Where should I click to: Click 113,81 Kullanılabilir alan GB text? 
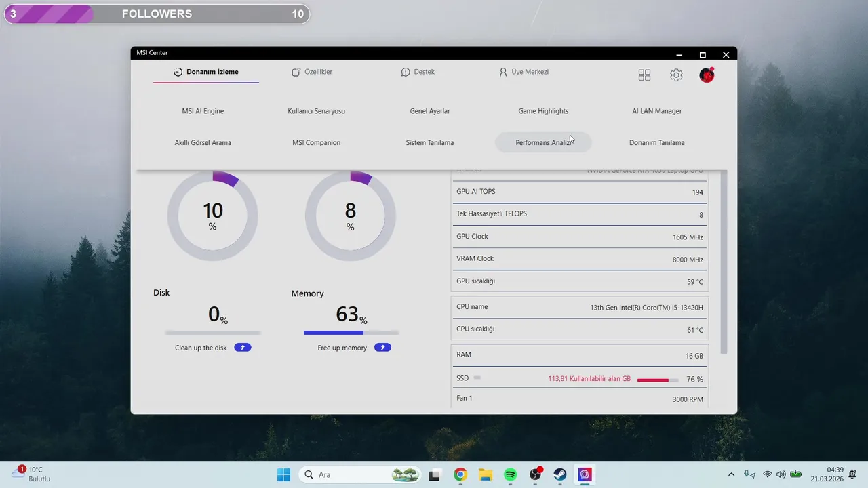tap(589, 379)
